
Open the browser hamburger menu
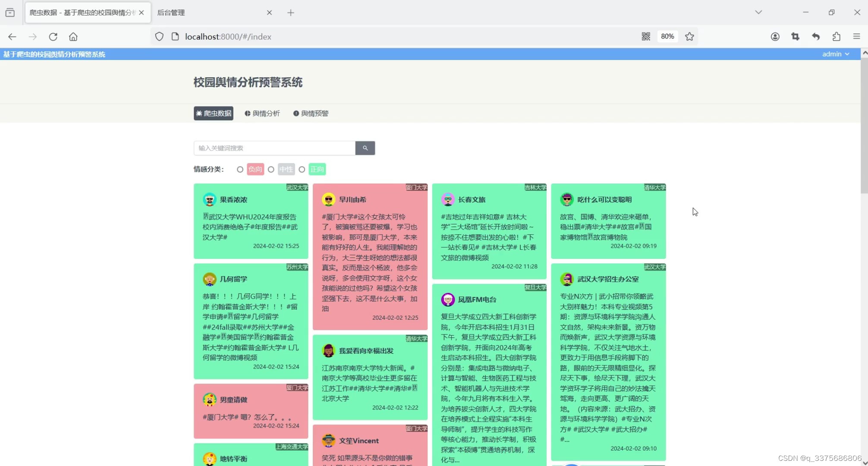(856, 37)
